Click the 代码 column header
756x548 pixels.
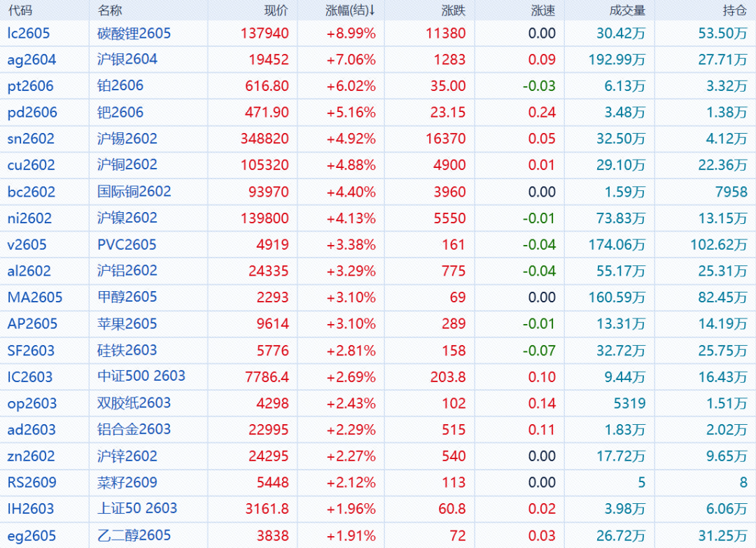tap(20, 10)
